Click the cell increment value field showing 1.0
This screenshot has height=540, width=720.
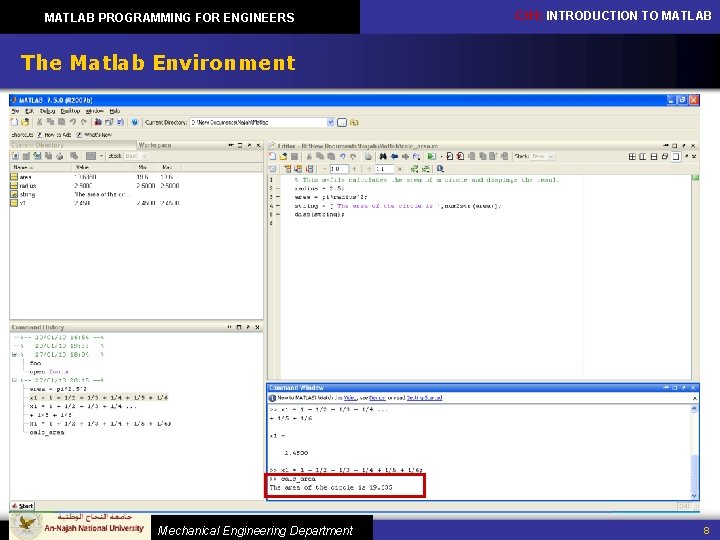[339, 169]
